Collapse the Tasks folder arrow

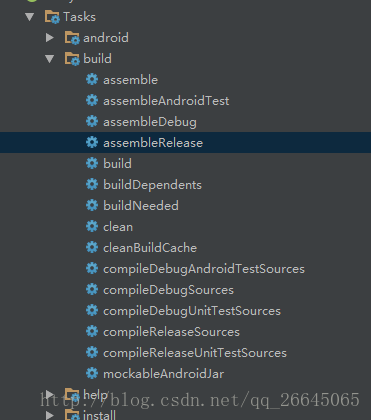[30, 17]
